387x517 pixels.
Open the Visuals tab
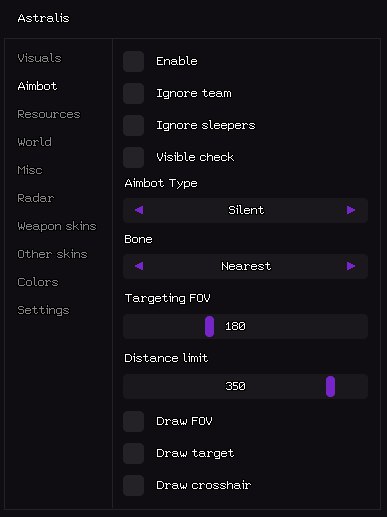coord(39,58)
